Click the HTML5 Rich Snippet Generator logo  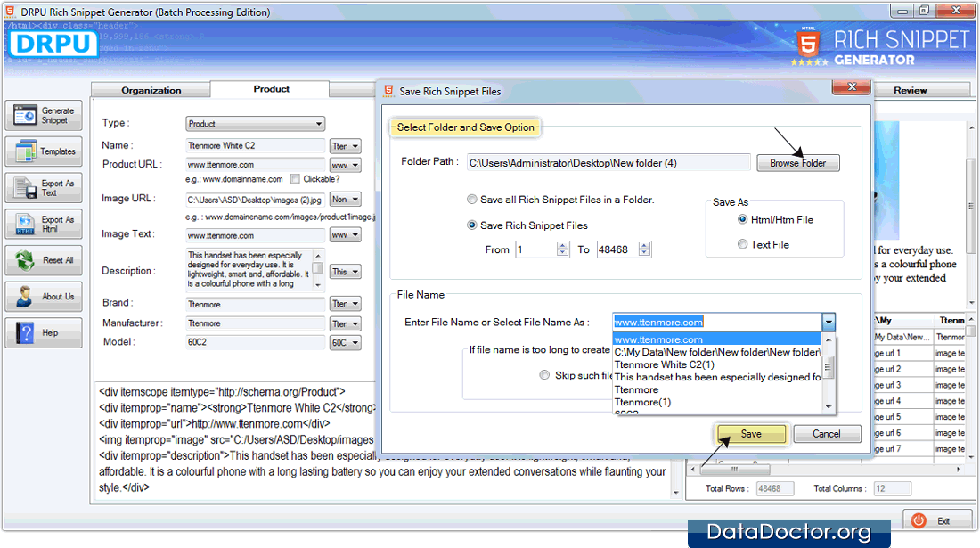coord(880,47)
